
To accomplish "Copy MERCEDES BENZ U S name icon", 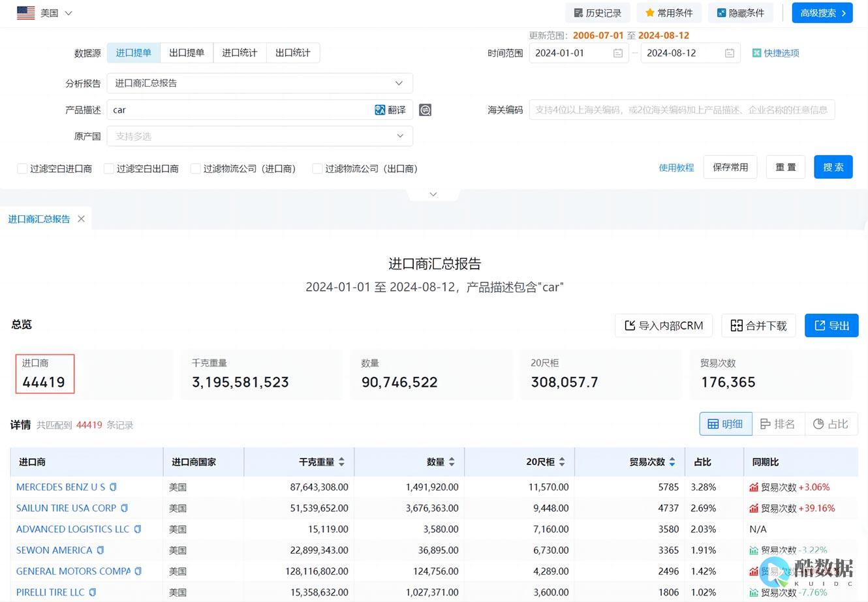I will (x=113, y=487).
